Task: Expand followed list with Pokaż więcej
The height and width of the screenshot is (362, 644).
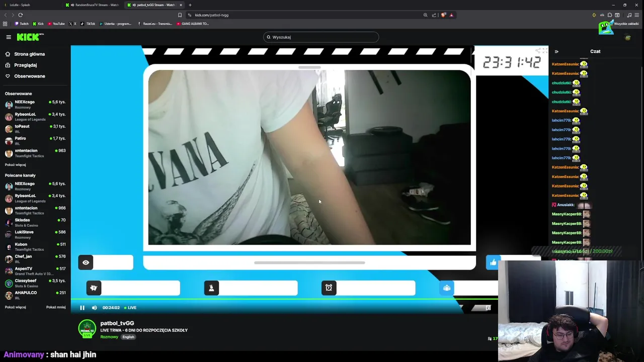Action: pos(15,165)
